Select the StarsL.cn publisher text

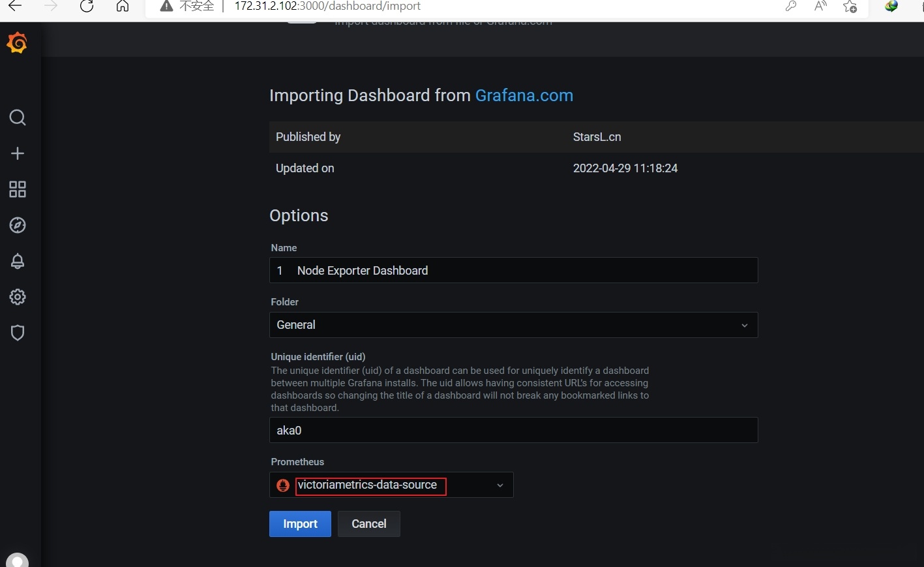click(x=597, y=137)
